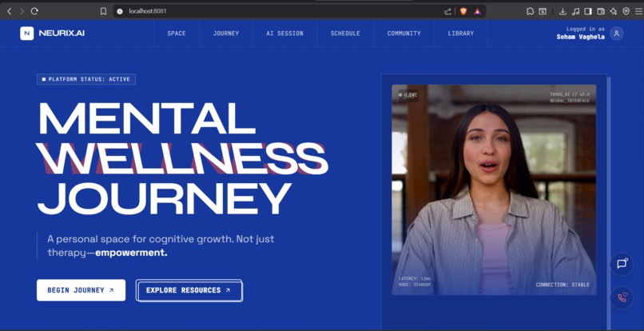Go back with the browser back arrow
The height and width of the screenshot is (331, 644).
[10, 11]
